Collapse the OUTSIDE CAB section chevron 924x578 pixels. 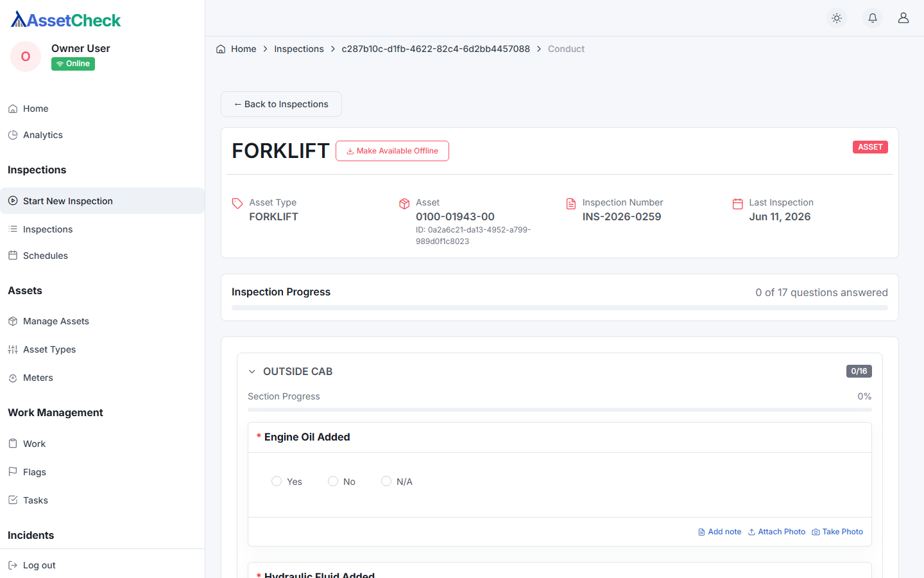(x=252, y=371)
